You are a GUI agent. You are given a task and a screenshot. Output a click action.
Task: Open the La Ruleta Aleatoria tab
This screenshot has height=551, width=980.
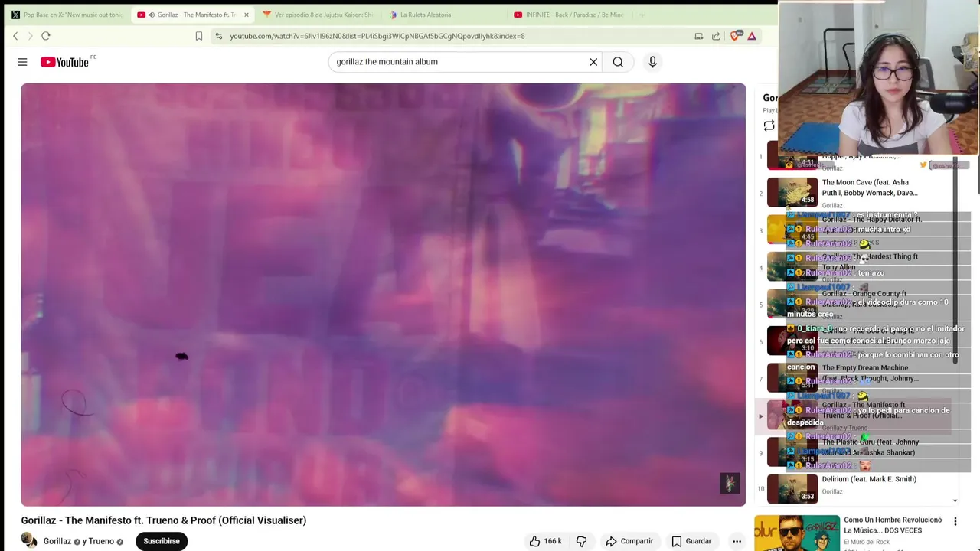click(x=444, y=15)
